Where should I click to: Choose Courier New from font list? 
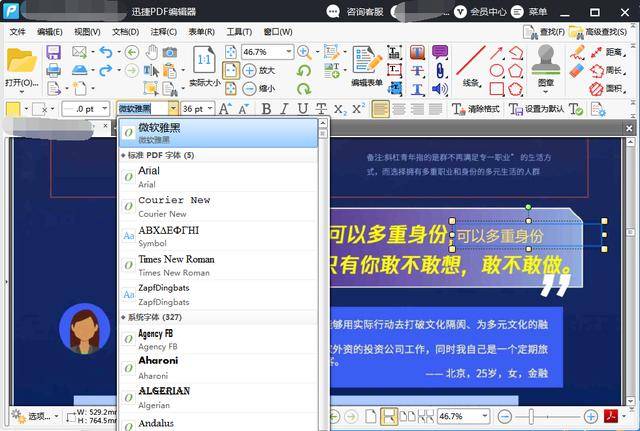pos(218,207)
